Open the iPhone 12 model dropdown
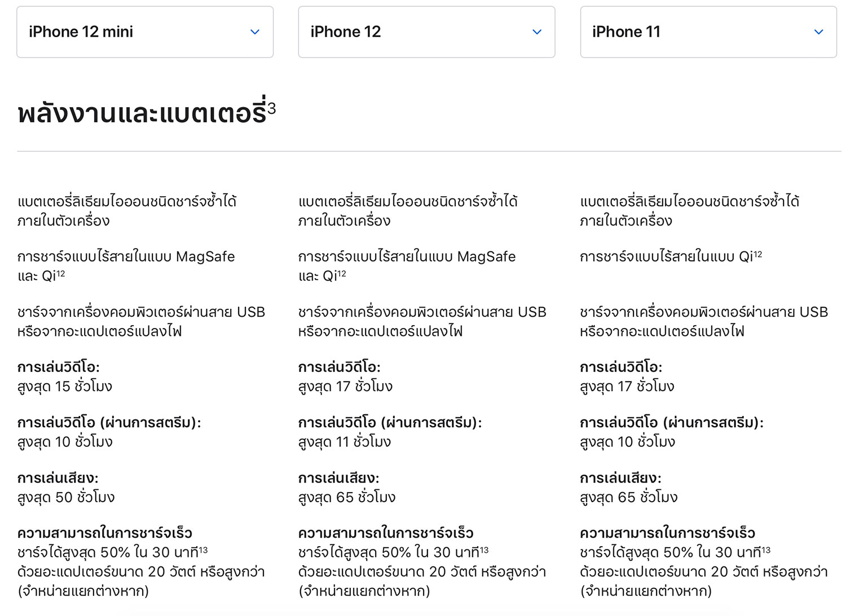The image size is (846, 616). click(426, 32)
